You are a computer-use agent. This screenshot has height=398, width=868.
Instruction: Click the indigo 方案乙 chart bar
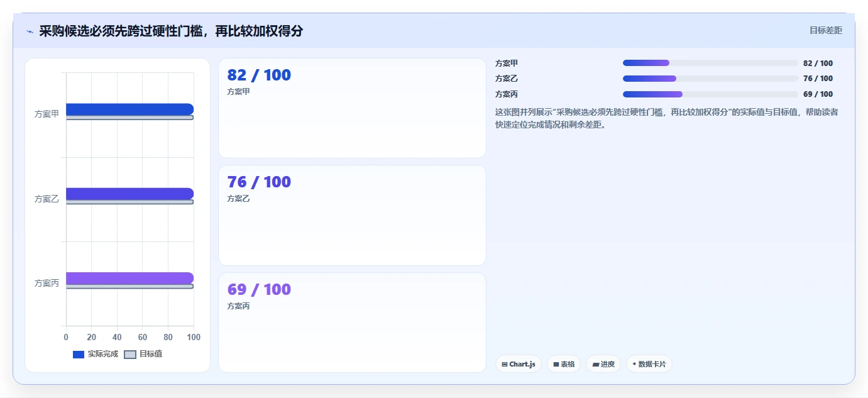(129, 194)
